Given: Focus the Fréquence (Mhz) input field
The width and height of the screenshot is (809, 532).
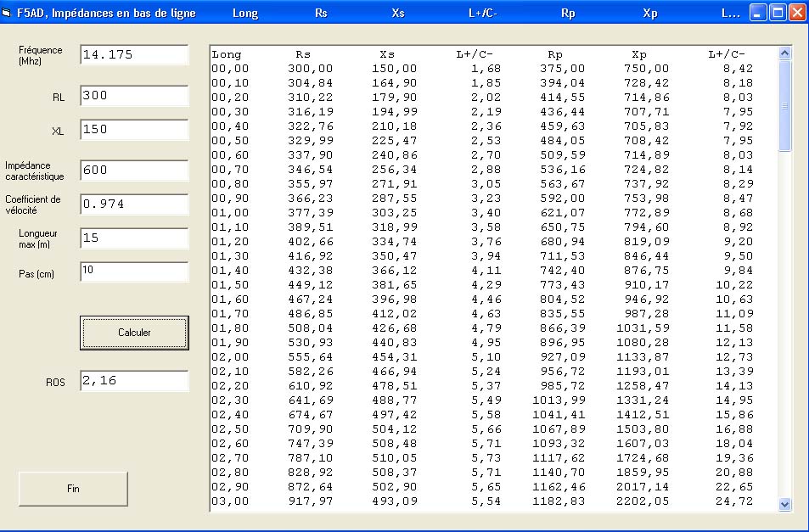Looking at the screenshot, I should [134, 54].
